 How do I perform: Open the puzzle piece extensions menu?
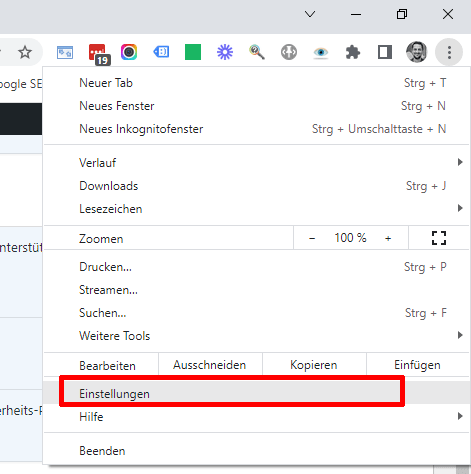coord(353,52)
